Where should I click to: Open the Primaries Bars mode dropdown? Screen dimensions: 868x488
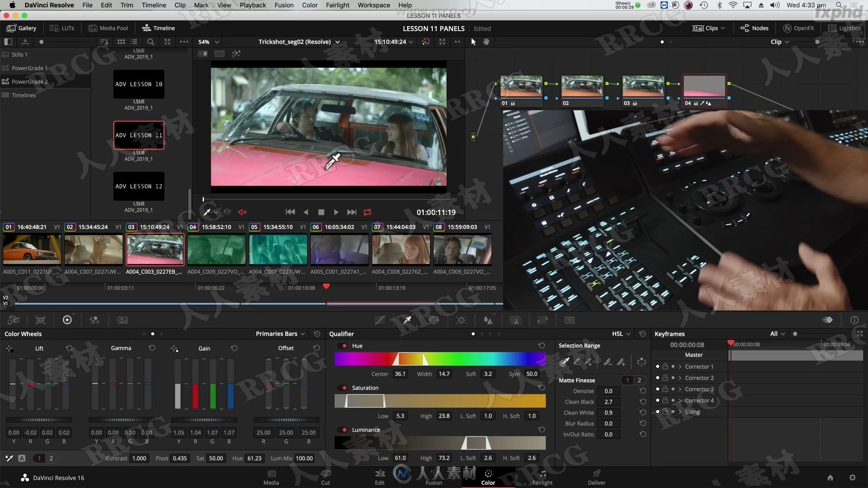tap(281, 333)
